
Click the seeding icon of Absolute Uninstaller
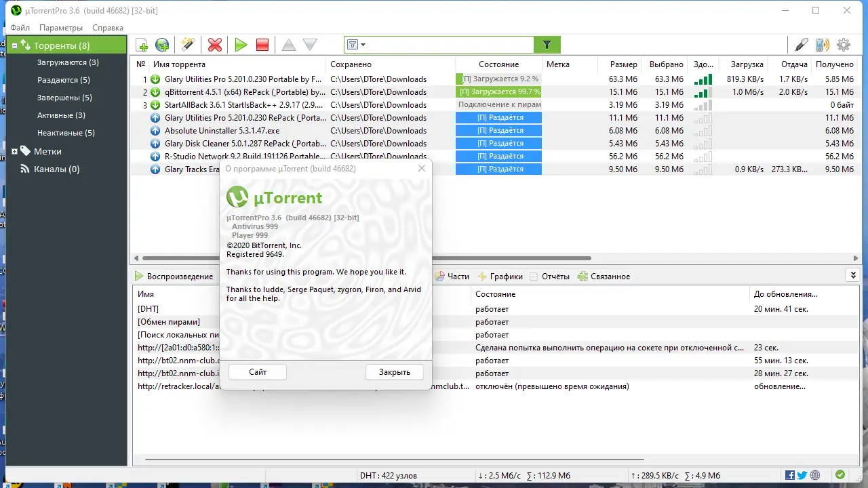155,131
